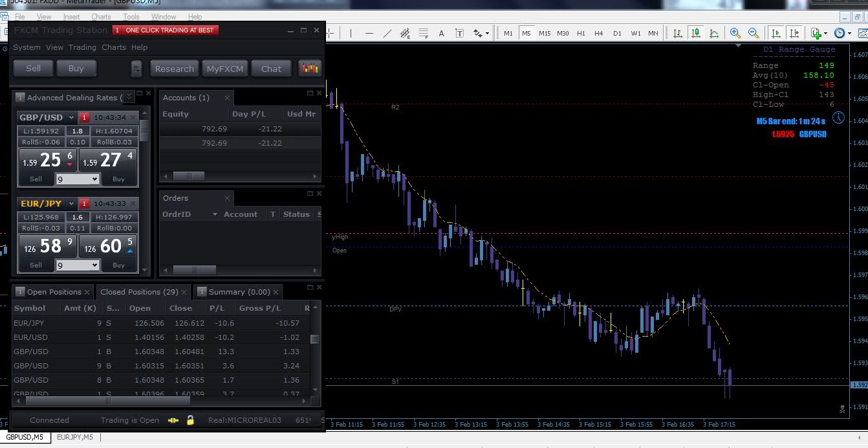Expand the Advanced Dealing Rates chevron

click(x=129, y=97)
